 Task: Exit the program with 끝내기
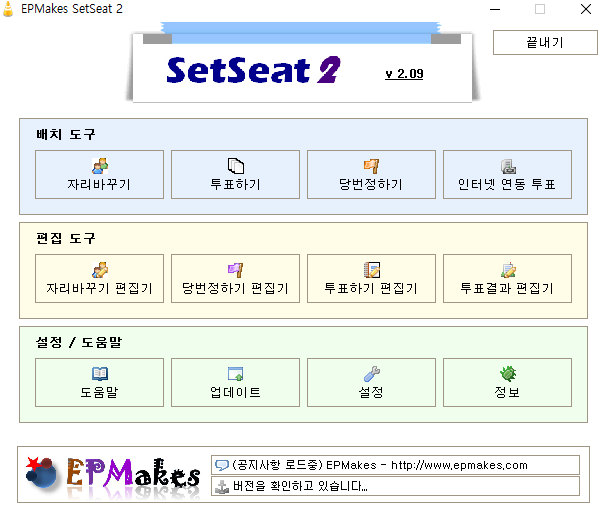545,43
